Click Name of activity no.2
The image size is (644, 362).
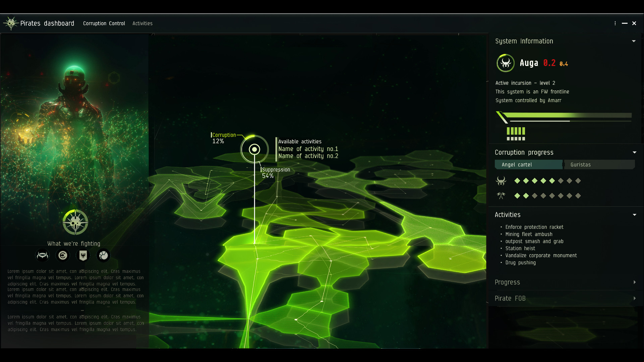coord(308,156)
